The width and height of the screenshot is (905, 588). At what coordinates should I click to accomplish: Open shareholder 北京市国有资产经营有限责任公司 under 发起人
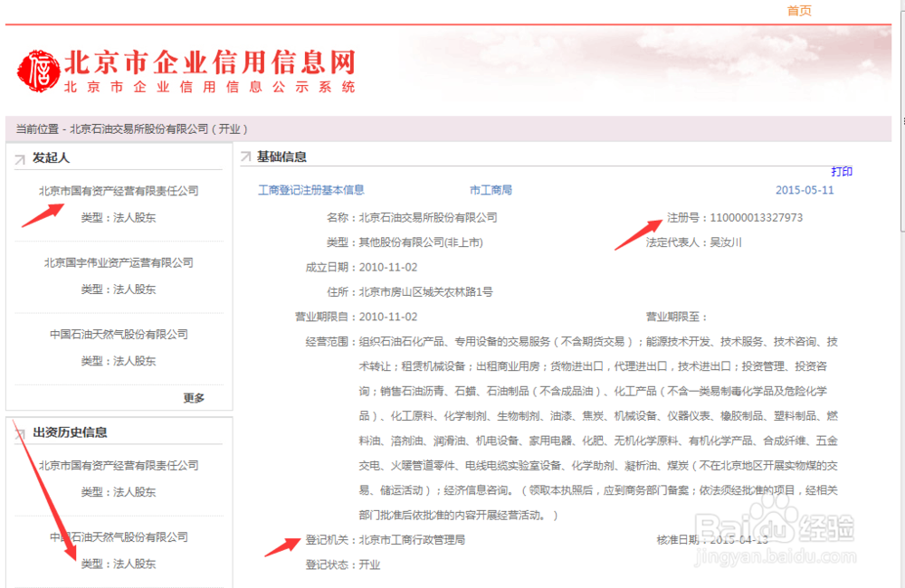(x=121, y=191)
